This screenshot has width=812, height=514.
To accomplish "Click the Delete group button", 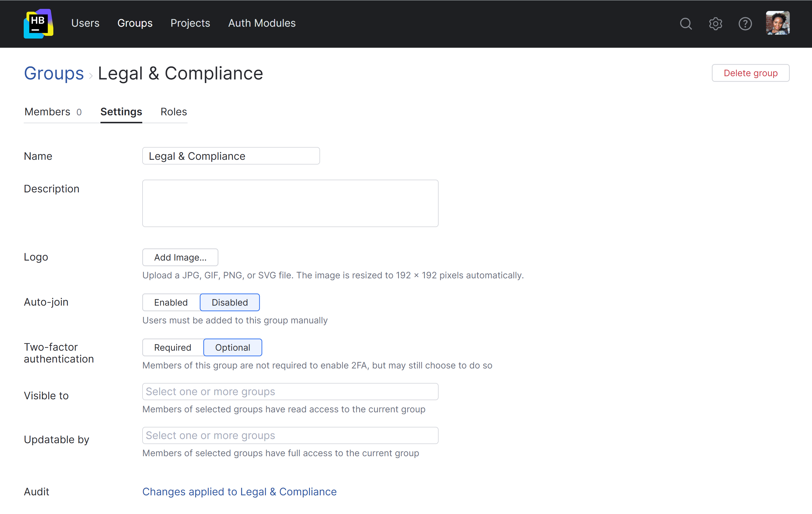I will (x=750, y=73).
